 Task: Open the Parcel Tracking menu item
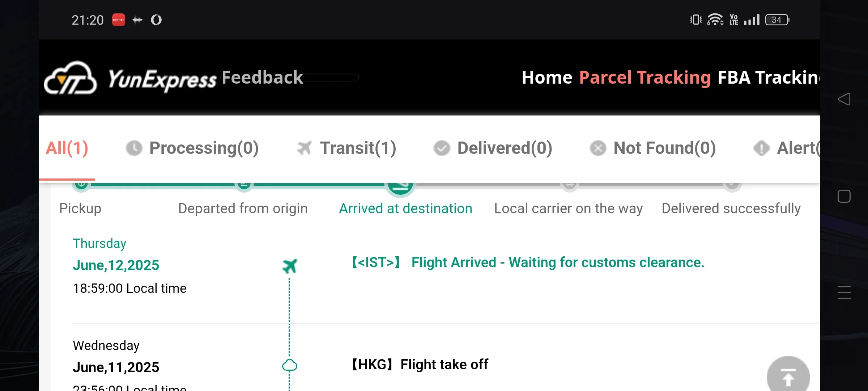[x=645, y=77]
